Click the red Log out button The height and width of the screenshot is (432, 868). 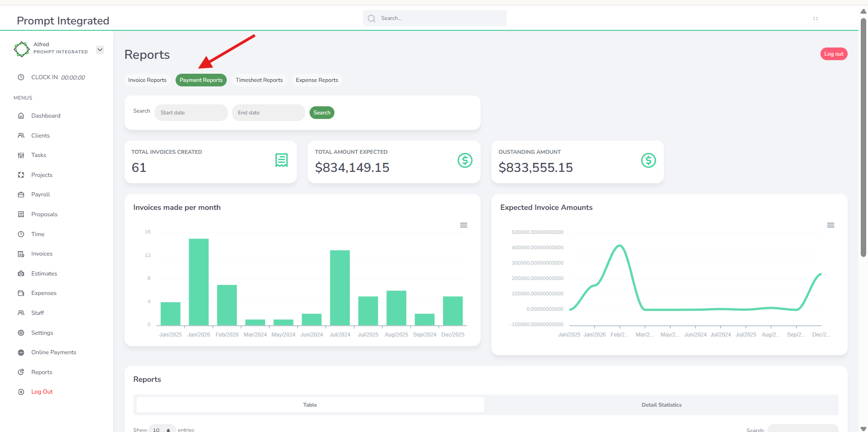834,54
